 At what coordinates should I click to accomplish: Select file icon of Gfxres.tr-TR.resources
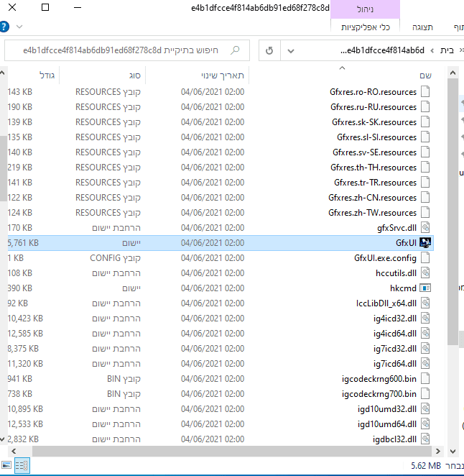click(x=425, y=182)
